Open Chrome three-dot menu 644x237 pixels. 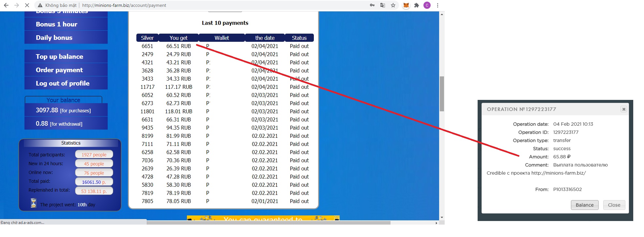(437, 5)
